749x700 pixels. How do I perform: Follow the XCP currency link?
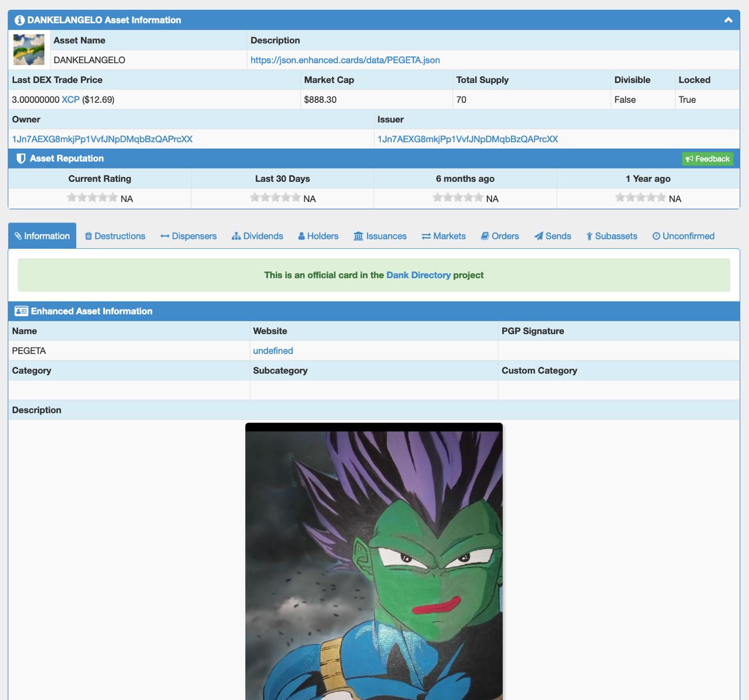[x=70, y=99]
